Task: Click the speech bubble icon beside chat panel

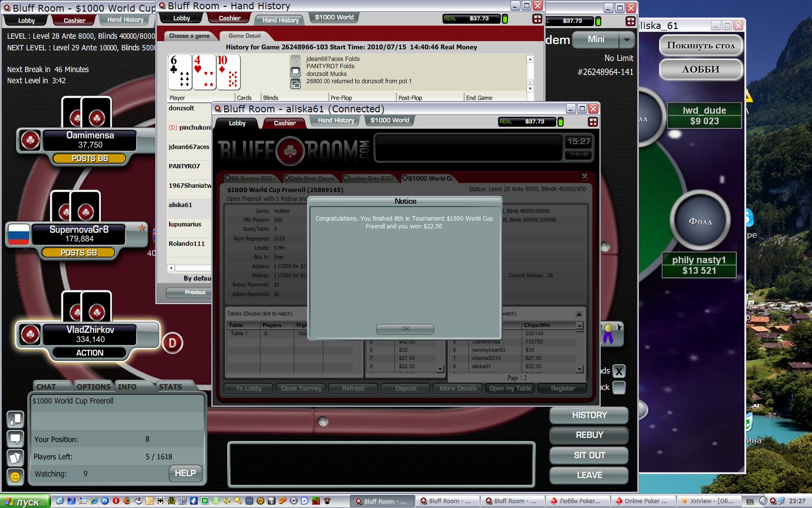Action: (15, 439)
